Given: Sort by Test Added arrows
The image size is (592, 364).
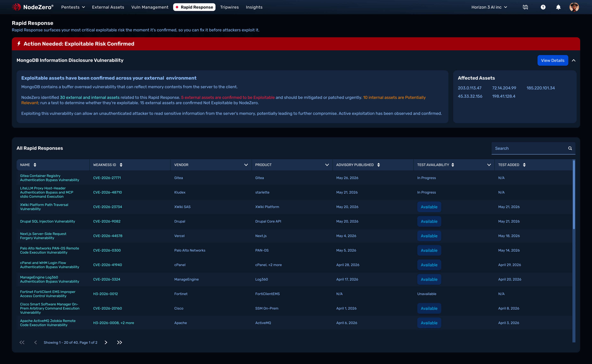Looking at the screenshot, I should coord(524,165).
